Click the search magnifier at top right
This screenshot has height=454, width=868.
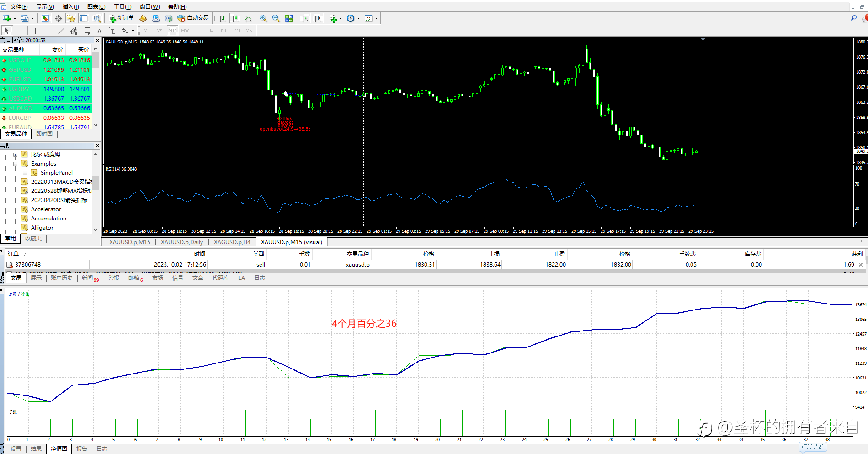pos(853,18)
